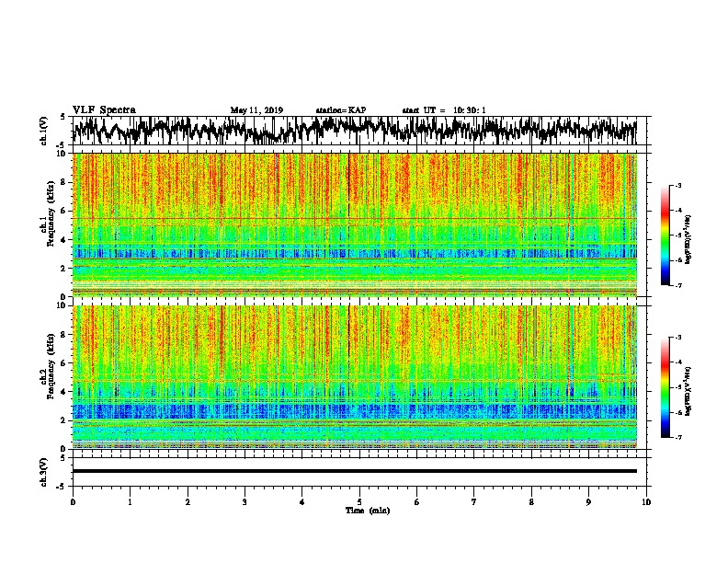Click the ch.2 colorbar log(PSD) label
This screenshot has height=563, width=728.
click(688, 391)
